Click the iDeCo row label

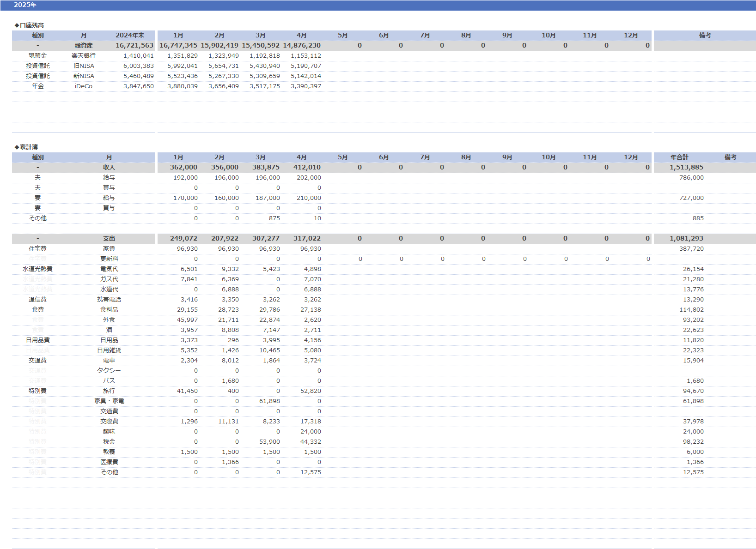click(x=84, y=86)
